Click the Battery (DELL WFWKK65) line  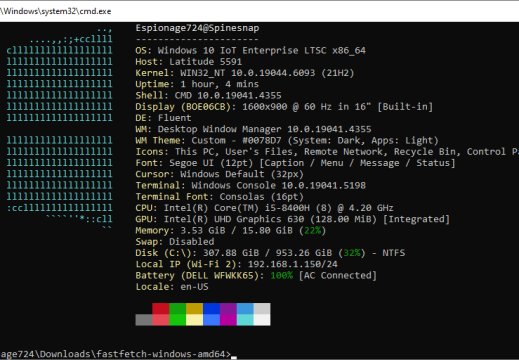[x=256, y=276]
